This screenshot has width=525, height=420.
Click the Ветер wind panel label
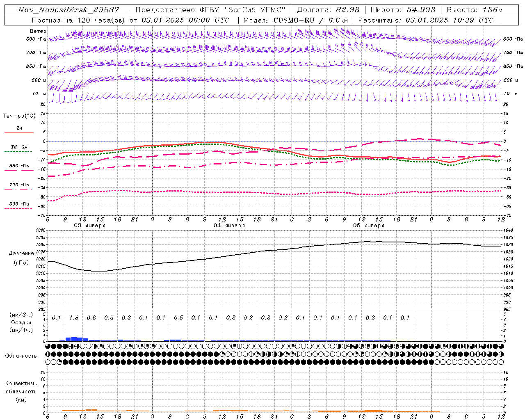click(38, 31)
